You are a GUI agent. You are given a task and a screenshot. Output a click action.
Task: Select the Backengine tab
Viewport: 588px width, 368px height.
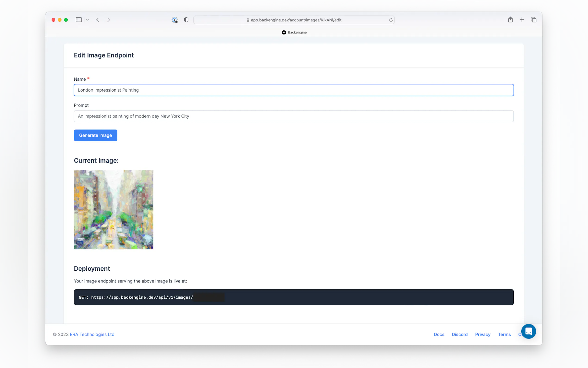click(x=294, y=32)
